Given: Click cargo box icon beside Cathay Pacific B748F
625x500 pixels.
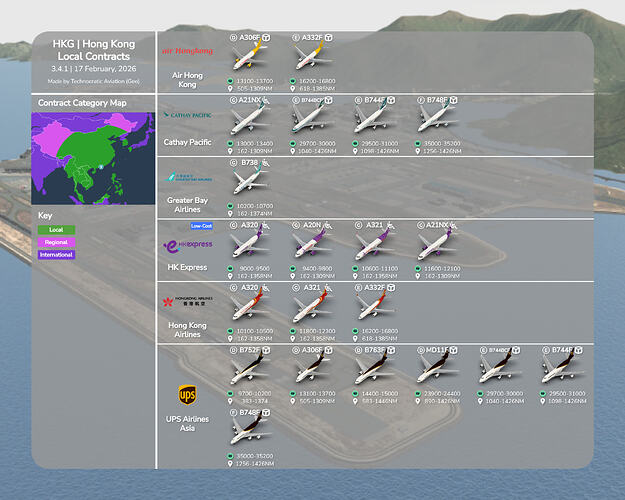Looking at the screenshot, I should point(454,100).
